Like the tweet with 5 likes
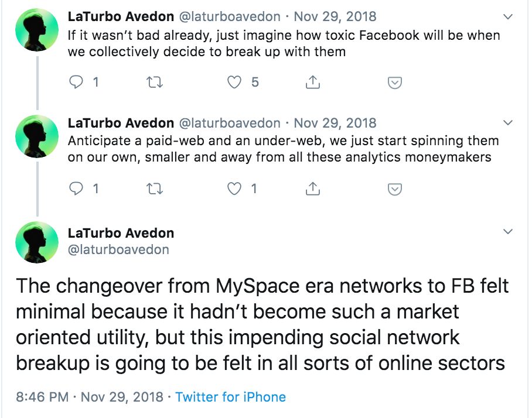The width and height of the screenshot is (532, 418). tap(234, 82)
